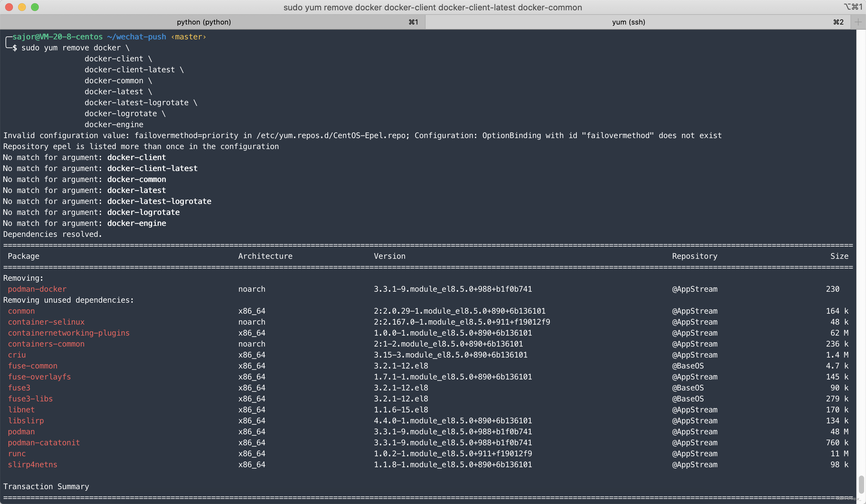Click the window title text
Viewport: 866px width, 504px height.
click(x=432, y=7)
